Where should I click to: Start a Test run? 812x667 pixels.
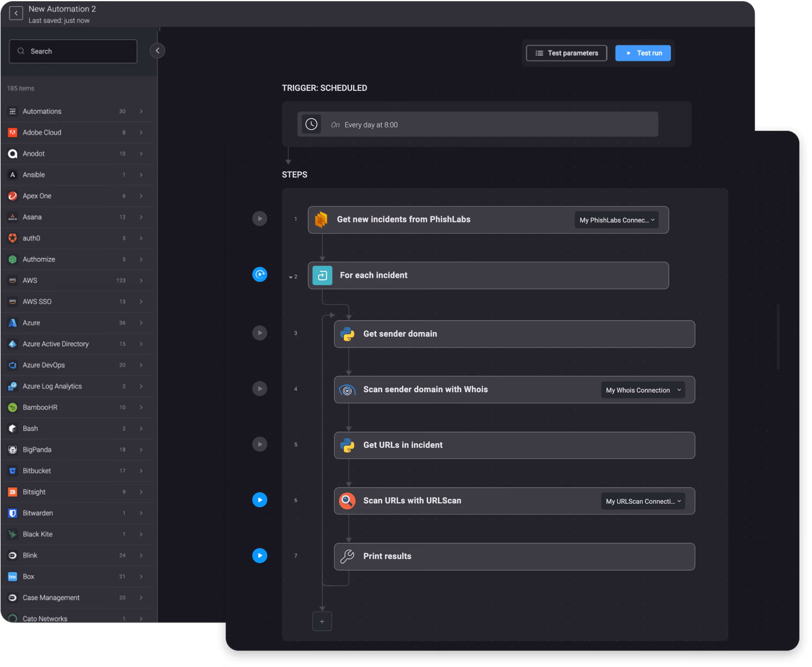pyautogui.click(x=643, y=53)
